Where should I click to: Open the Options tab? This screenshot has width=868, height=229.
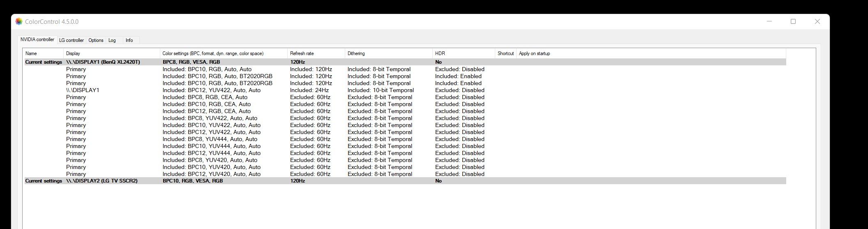(x=96, y=40)
